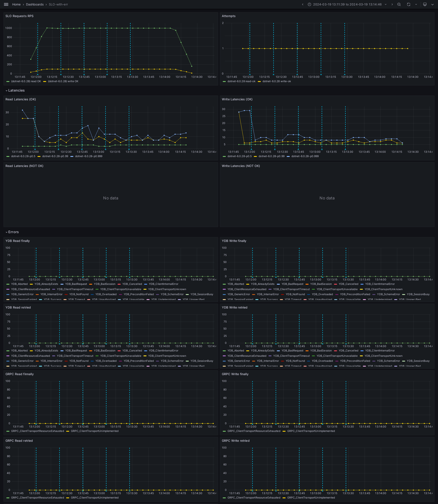The height and width of the screenshot is (504, 438).
Task: Open the GRPC Write retried panel menu
Action: [x=236, y=441]
